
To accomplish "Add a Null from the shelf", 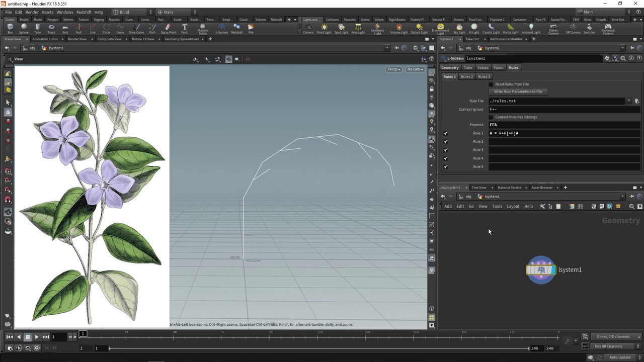I will (x=78, y=29).
